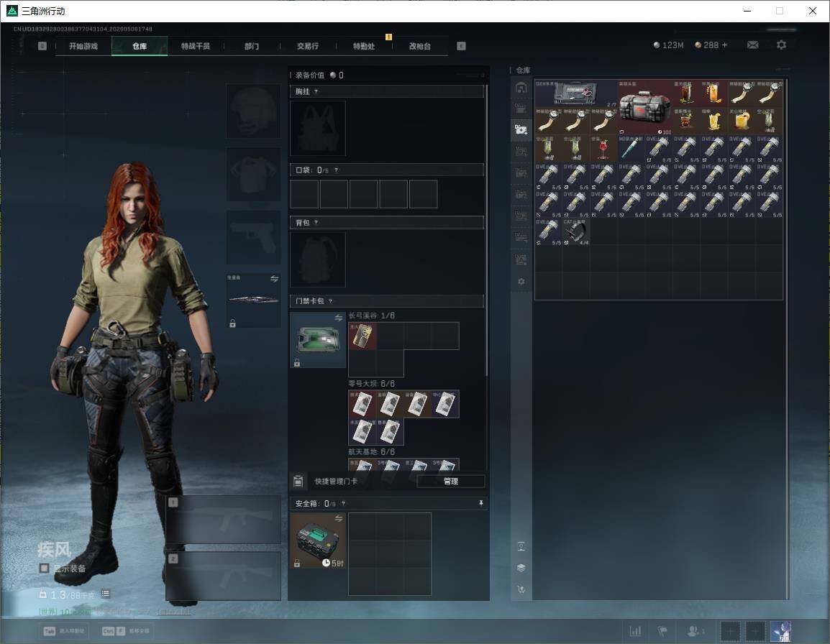Click the 123M currency balance
Image resolution: width=830 pixels, height=644 pixels.
point(669,45)
